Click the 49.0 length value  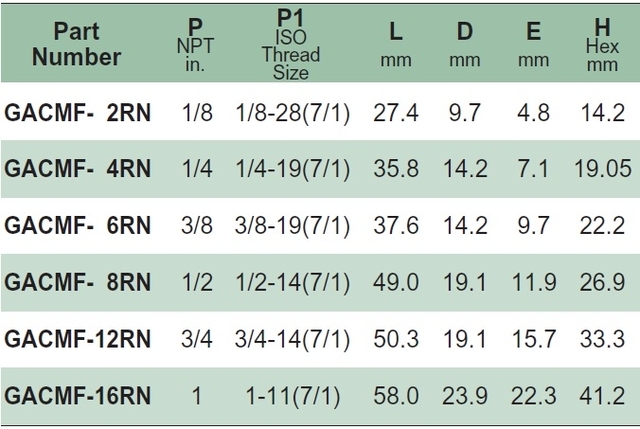396,282
